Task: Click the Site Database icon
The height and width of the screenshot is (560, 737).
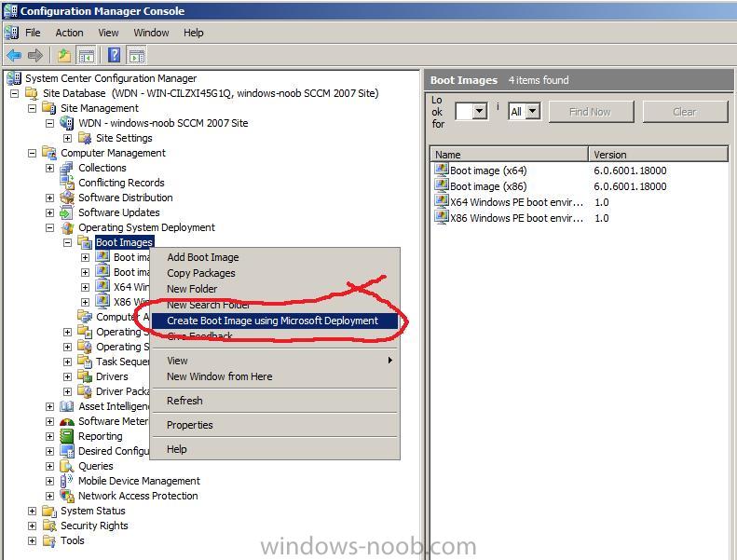Action: click(x=32, y=93)
